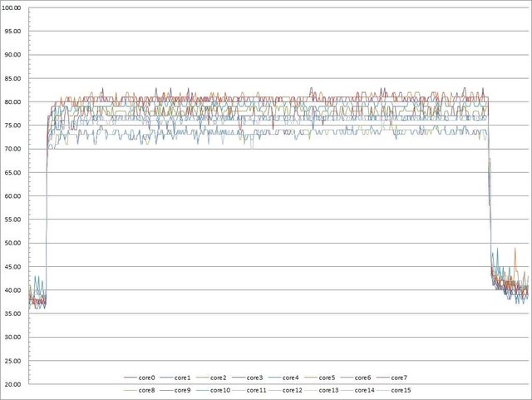Viewport: 532px width, 400px height.
Task: Click the 60.00 y-axis tick label
Action: (15, 196)
